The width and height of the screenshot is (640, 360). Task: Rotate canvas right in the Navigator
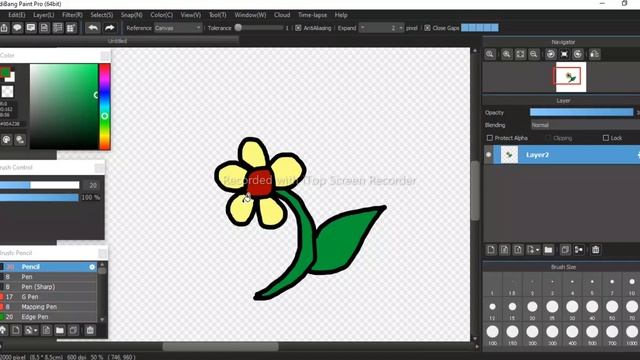pyautogui.click(x=578, y=54)
